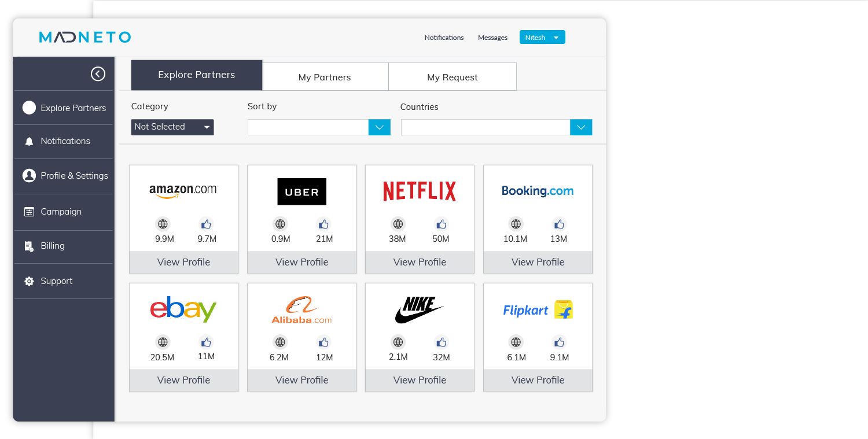Click the thumbs-up icon on eBay card
This screenshot has width=868, height=439.
pyautogui.click(x=206, y=342)
